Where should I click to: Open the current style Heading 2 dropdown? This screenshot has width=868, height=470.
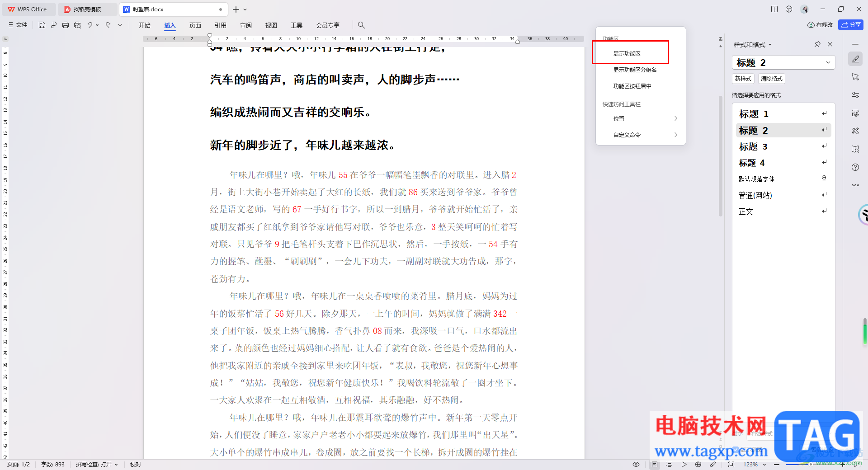tap(828, 62)
